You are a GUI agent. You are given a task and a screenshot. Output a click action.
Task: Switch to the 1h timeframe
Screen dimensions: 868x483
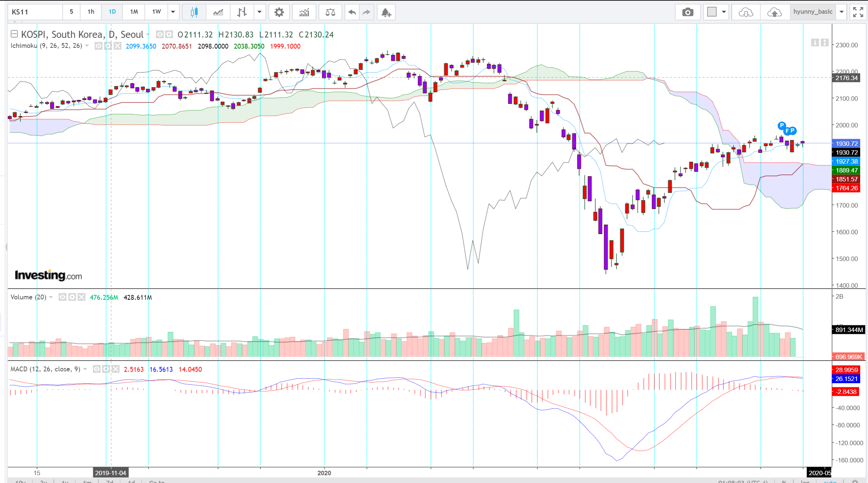tap(91, 12)
